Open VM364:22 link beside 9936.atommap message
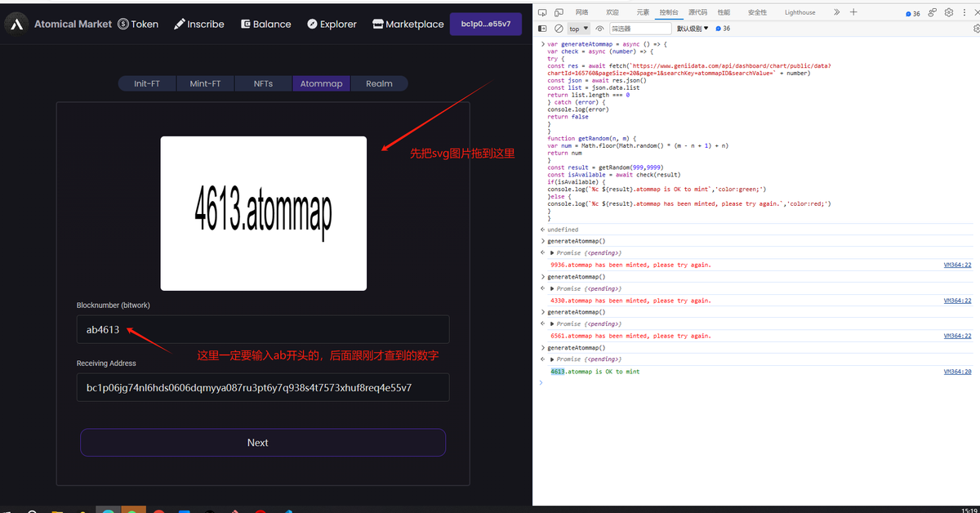This screenshot has height=513, width=980. (x=957, y=265)
